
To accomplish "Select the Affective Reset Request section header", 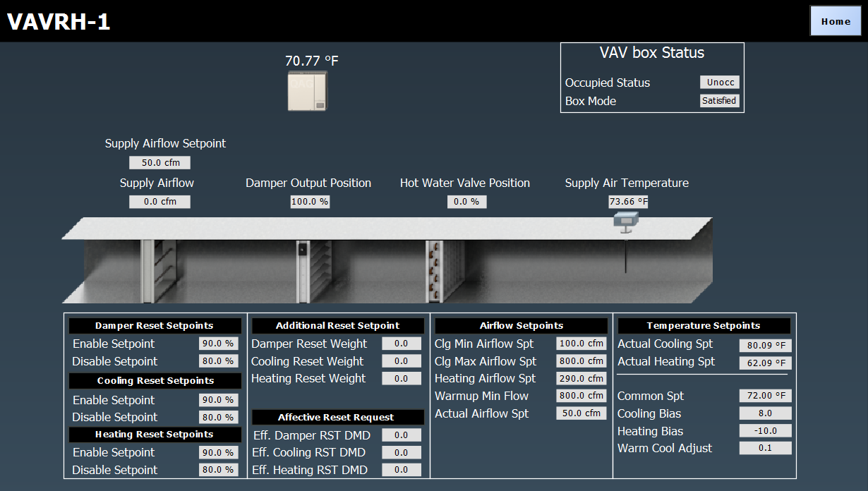I will (338, 417).
